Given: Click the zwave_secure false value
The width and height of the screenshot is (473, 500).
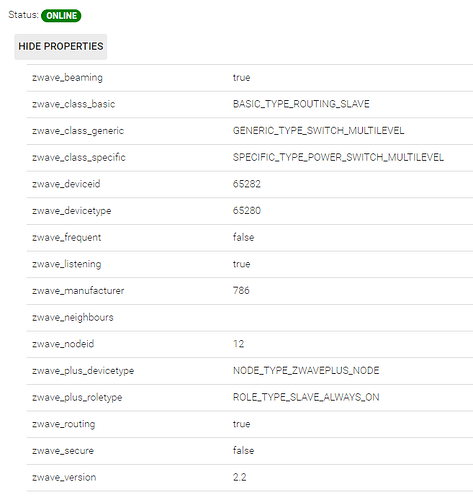Looking at the screenshot, I should (243, 451).
